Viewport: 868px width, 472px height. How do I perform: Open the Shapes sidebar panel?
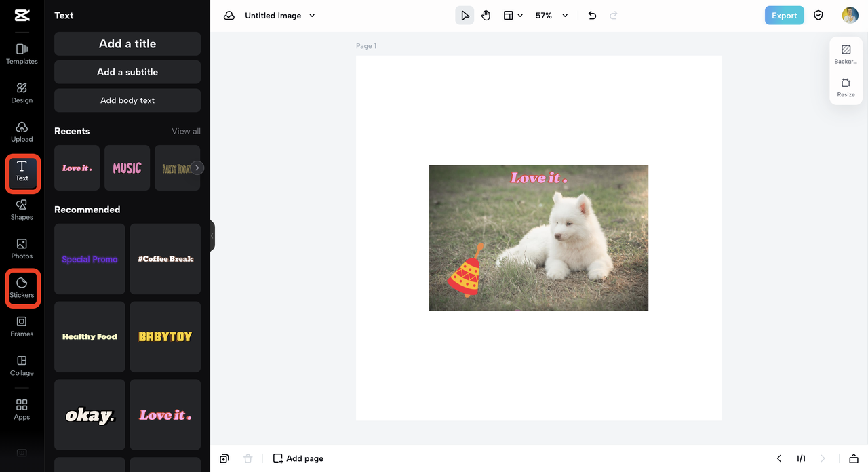click(x=22, y=210)
